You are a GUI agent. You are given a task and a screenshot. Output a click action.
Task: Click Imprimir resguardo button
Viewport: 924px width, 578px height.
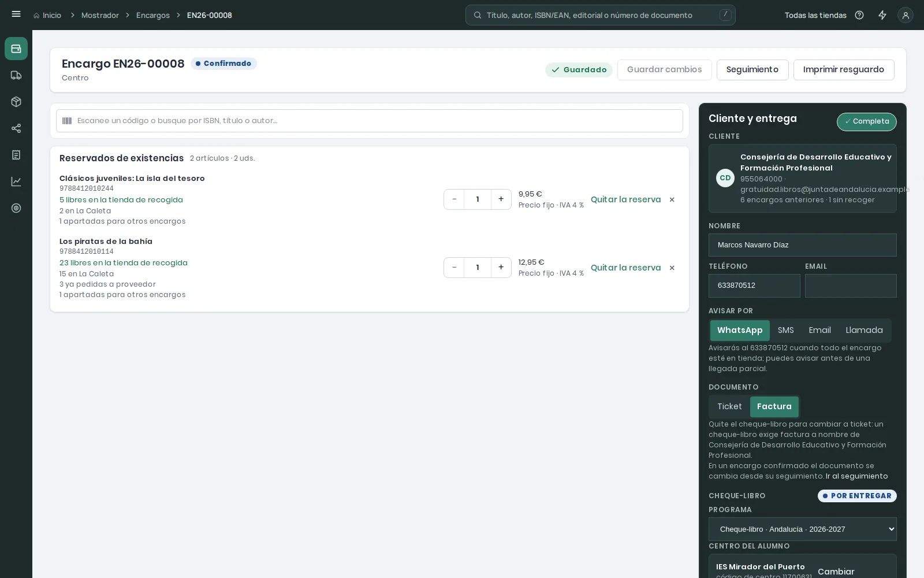843,69
